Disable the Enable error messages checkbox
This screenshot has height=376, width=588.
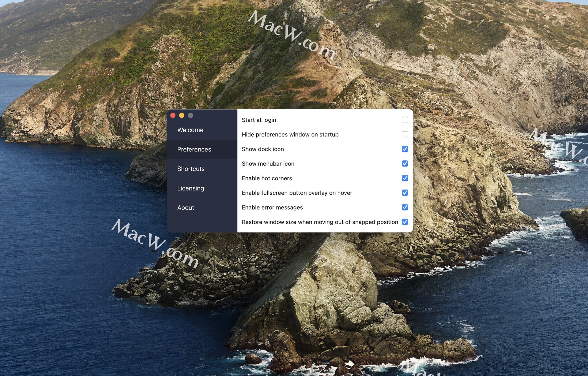[x=405, y=207]
